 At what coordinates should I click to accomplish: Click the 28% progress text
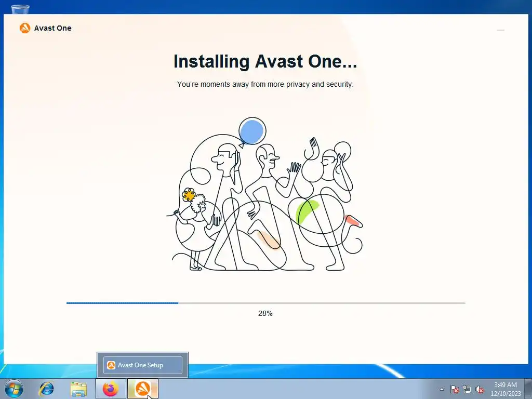[265, 313]
